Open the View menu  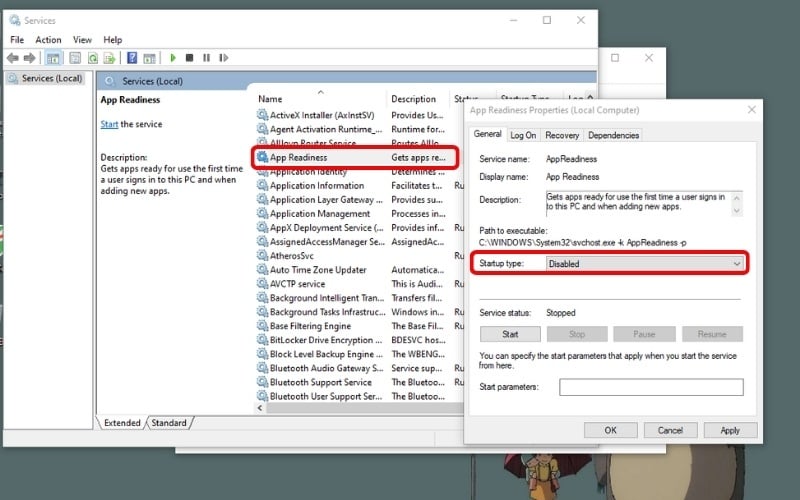(x=82, y=40)
